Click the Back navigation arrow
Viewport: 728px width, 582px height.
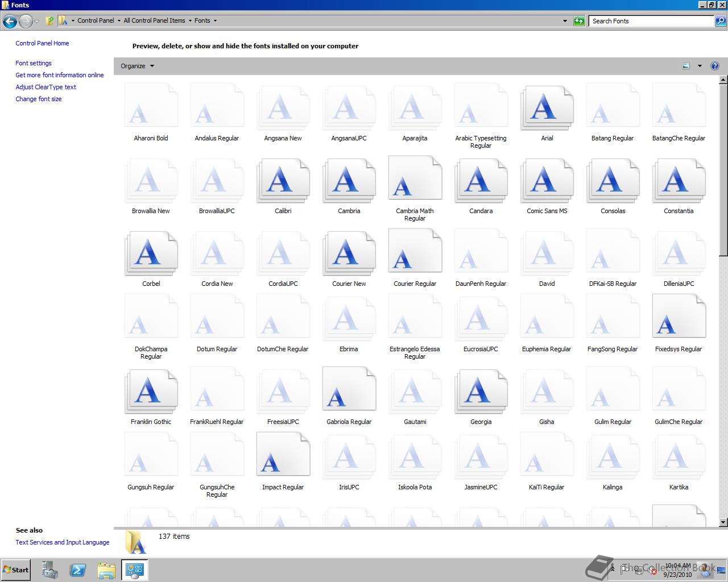10,22
